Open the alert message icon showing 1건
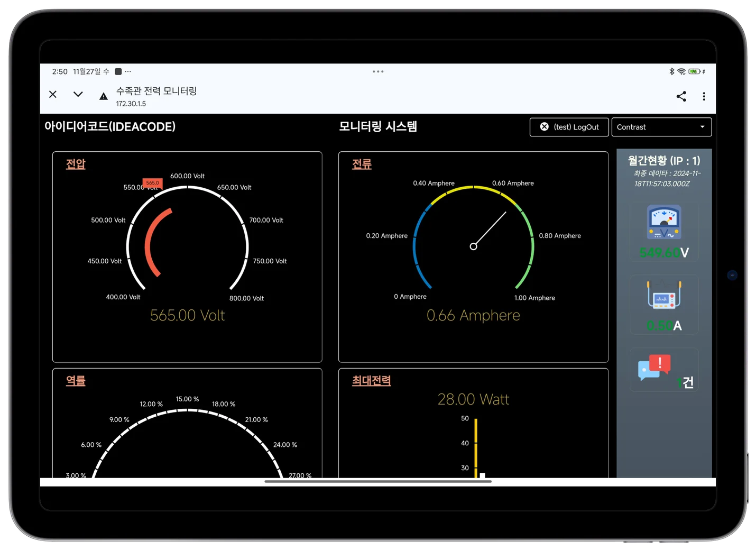Screen dimensions: 756x550 click(x=654, y=368)
